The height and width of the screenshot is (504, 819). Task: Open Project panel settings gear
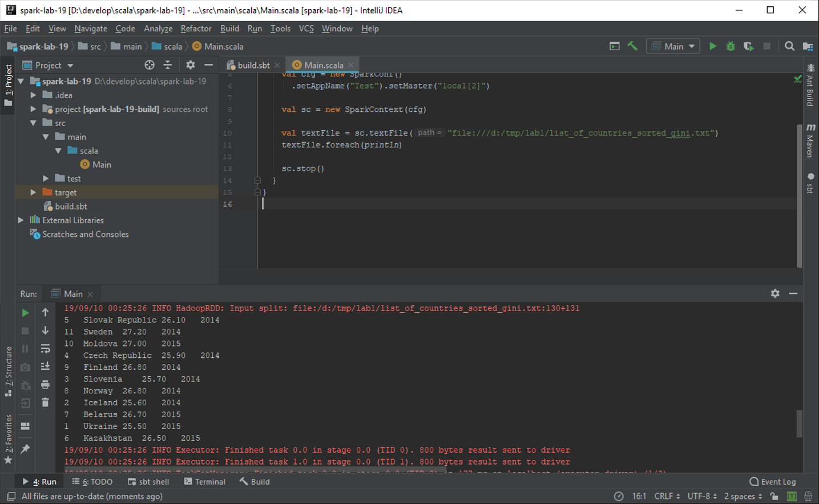click(x=190, y=65)
